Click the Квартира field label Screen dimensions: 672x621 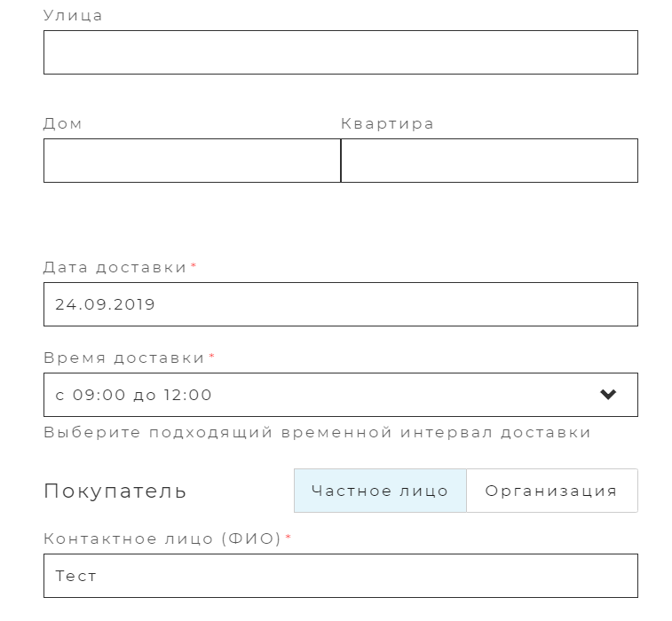(x=387, y=124)
